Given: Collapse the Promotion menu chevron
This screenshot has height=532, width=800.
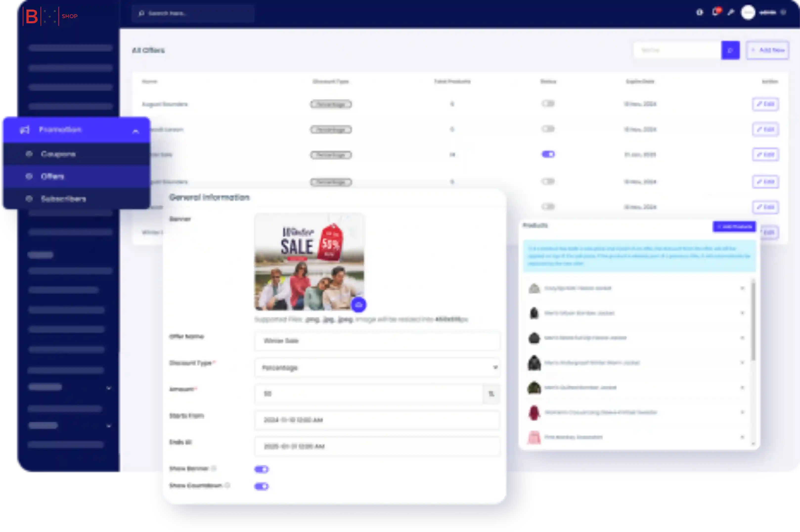Looking at the screenshot, I should [135, 131].
